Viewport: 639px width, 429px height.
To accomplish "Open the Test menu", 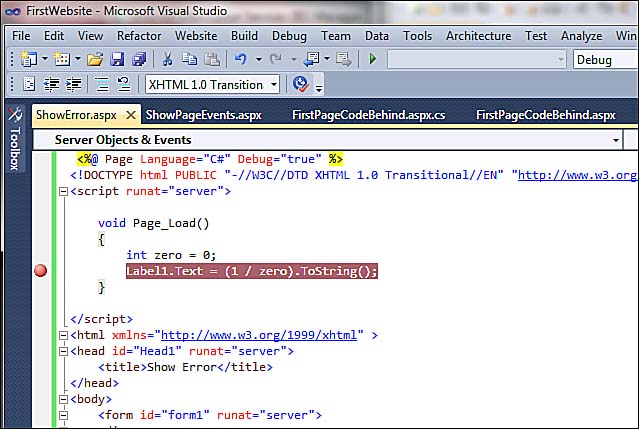I will point(536,36).
